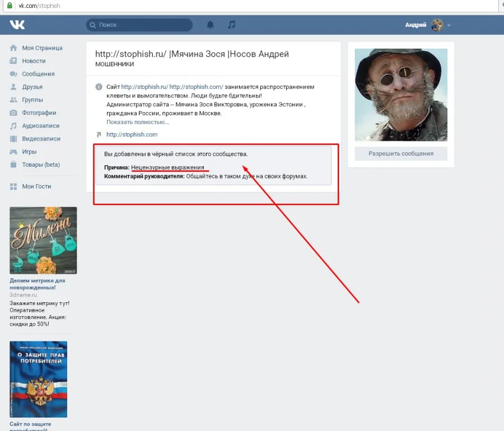Open the music note player icon
The height and width of the screenshot is (431, 504).
[x=231, y=25]
